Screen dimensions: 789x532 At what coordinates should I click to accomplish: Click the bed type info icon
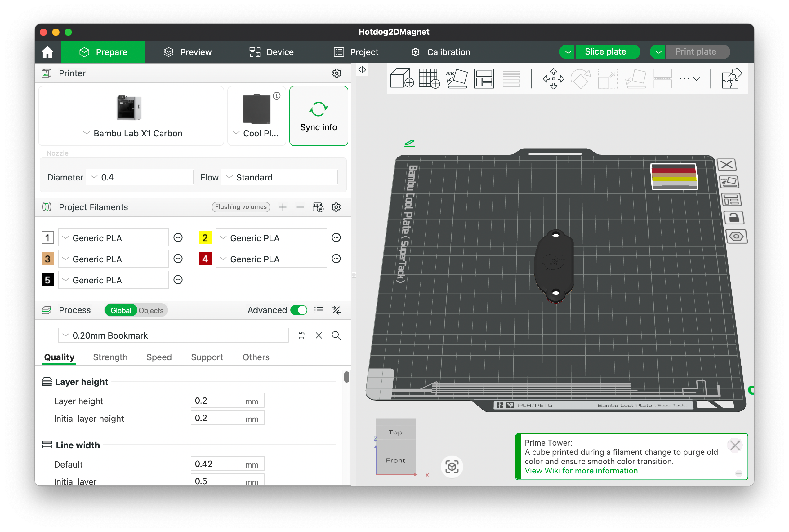[x=277, y=96]
